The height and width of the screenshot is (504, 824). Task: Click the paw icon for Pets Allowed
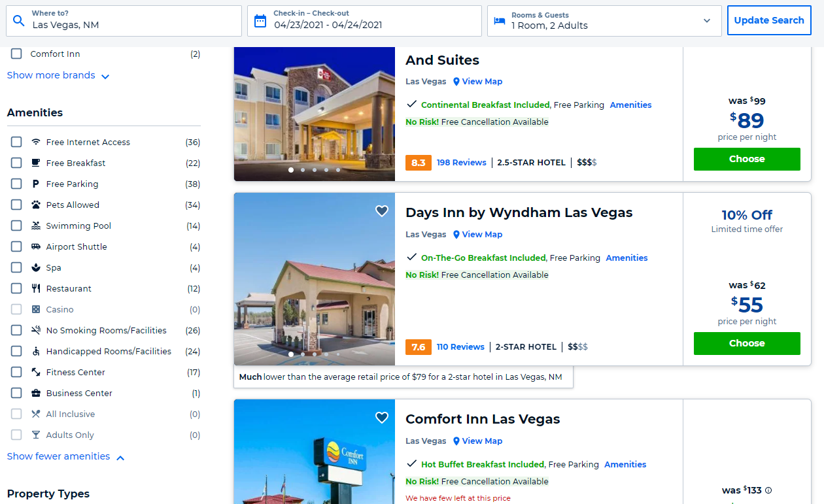36,205
